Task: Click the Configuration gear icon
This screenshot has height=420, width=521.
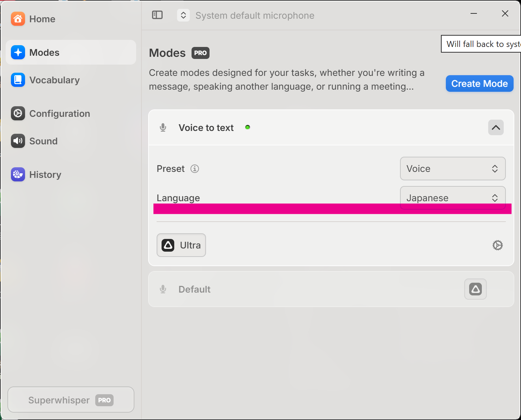Action: click(x=18, y=114)
